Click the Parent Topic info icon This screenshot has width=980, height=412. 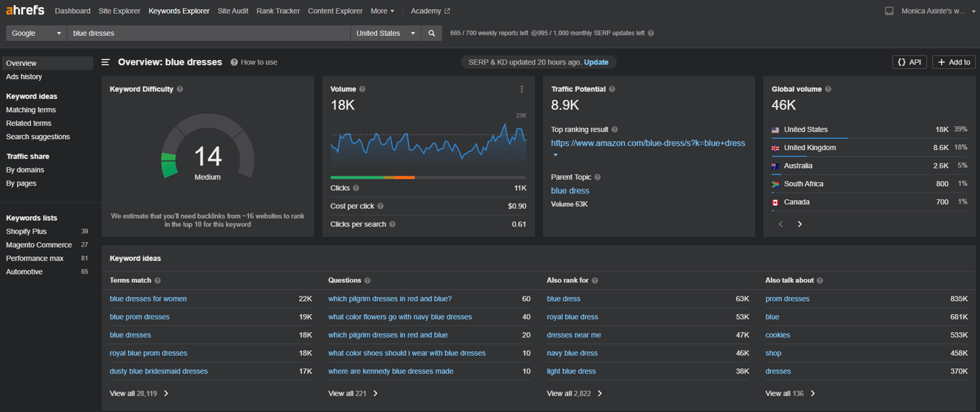[x=597, y=177]
